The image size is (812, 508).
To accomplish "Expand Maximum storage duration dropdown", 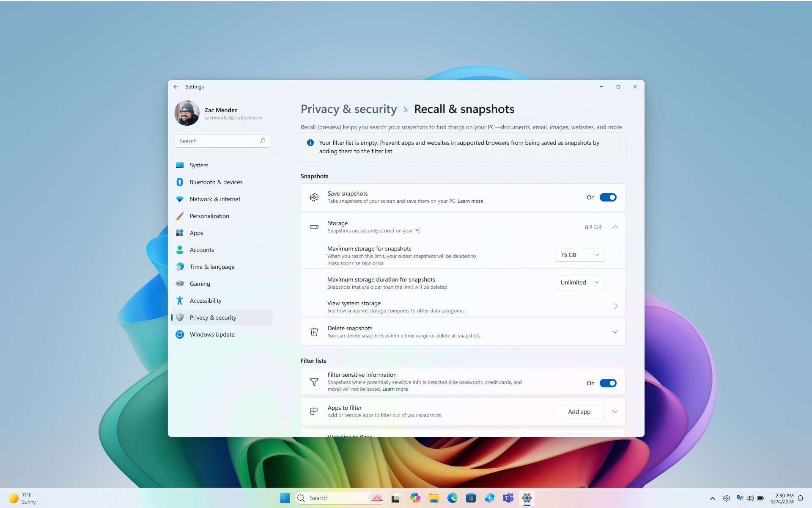I will (579, 282).
